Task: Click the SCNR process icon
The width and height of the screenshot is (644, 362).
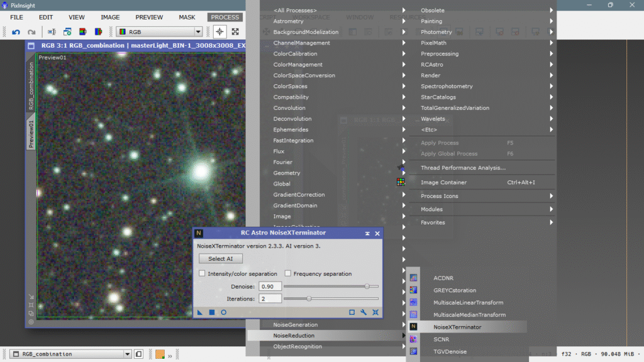Action: [x=414, y=339]
